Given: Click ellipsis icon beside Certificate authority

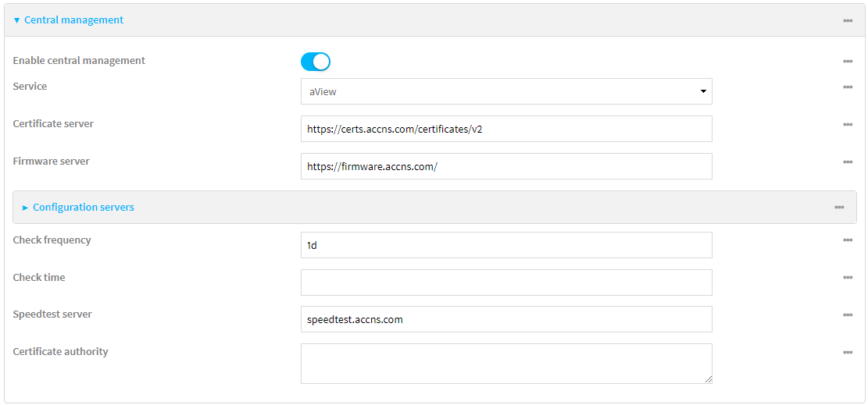Looking at the screenshot, I should pos(847,353).
